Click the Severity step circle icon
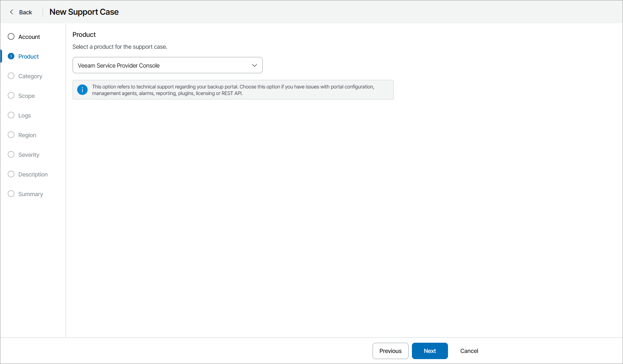Viewport: 623px width, 364px height. 11,155
